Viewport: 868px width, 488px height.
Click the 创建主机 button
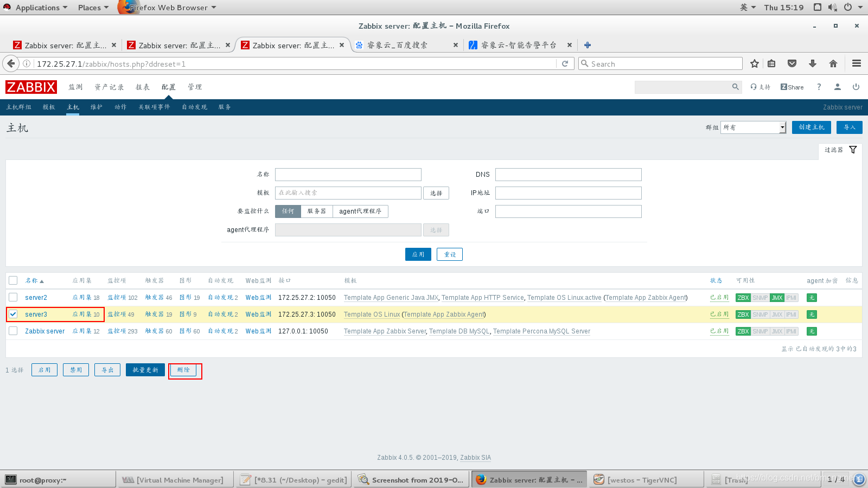812,127
